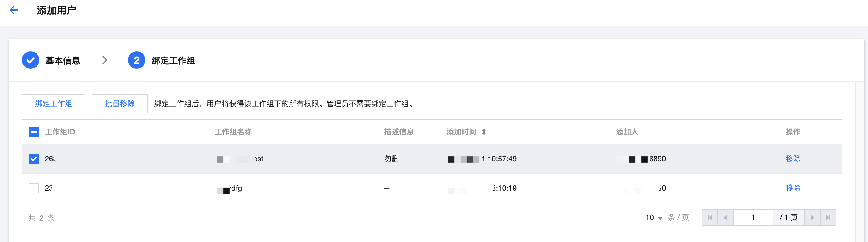Click the 批量移除 button
868x242 pixels.
119,103
